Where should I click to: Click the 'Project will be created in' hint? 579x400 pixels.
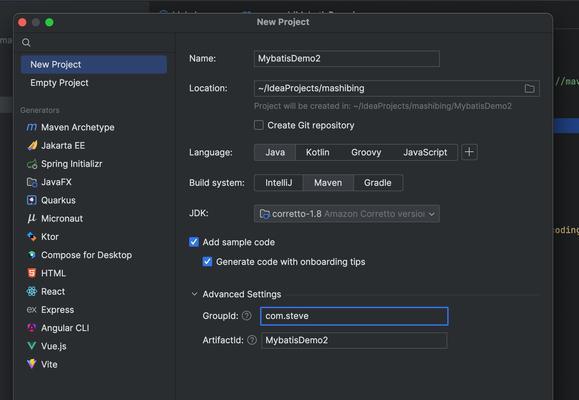(383, 106)
